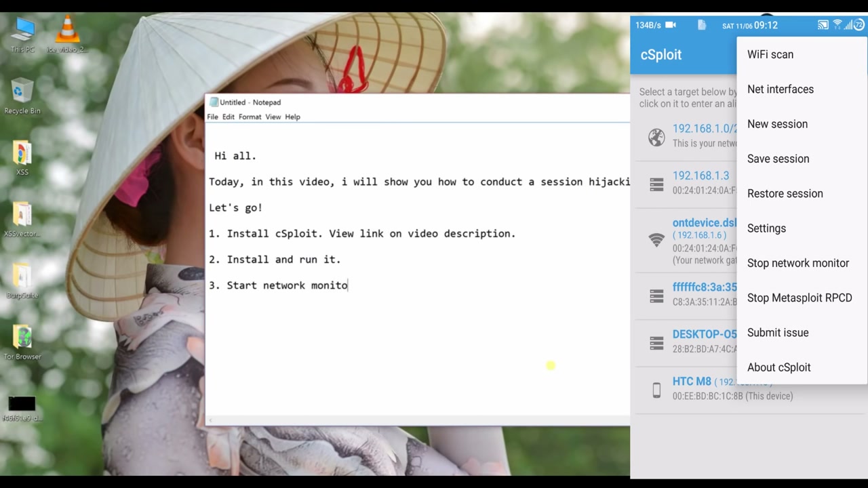This screenshot has height=488, width=868.
Task: Click the document icon in phone status bar
Action: pos(702,25)
